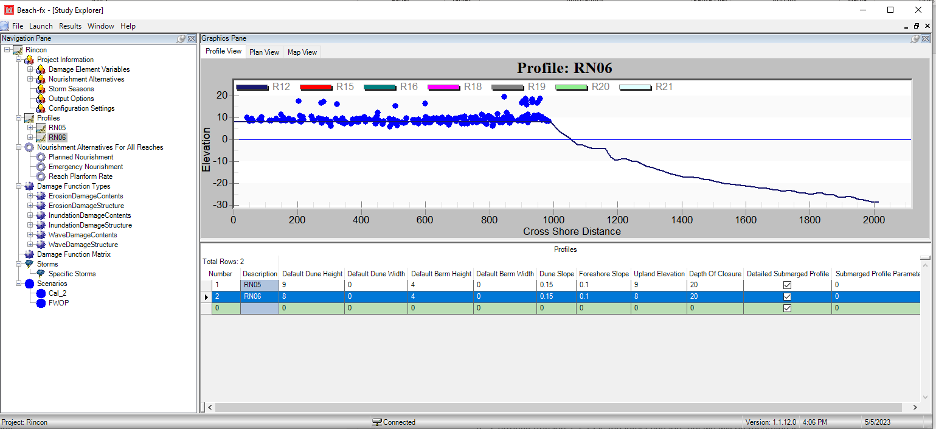936x430 pixels.
Task: Click the Configuration Settings icon
Action: tap(41, 109)
